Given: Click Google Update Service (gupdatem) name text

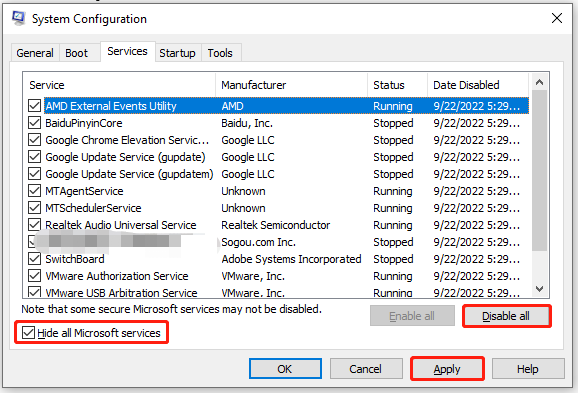Looking at the screenshot, I should pyautogui.click(x=129, y=174).
